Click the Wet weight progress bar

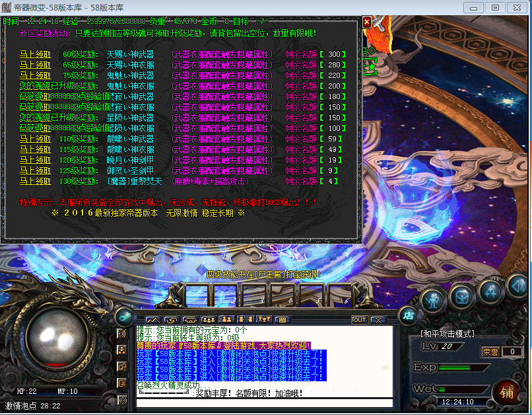(x=463, y=389)
